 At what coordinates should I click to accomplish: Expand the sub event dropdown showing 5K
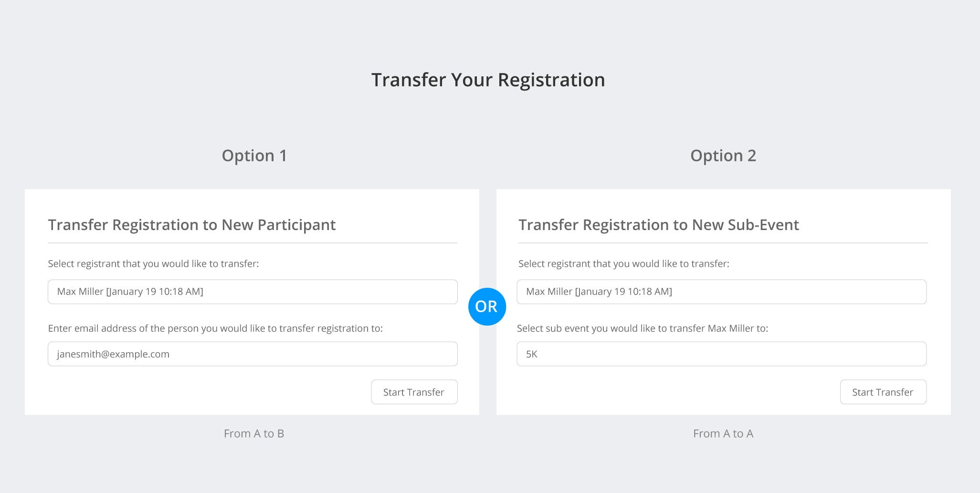pyautogui.click(x=721, y=354)
